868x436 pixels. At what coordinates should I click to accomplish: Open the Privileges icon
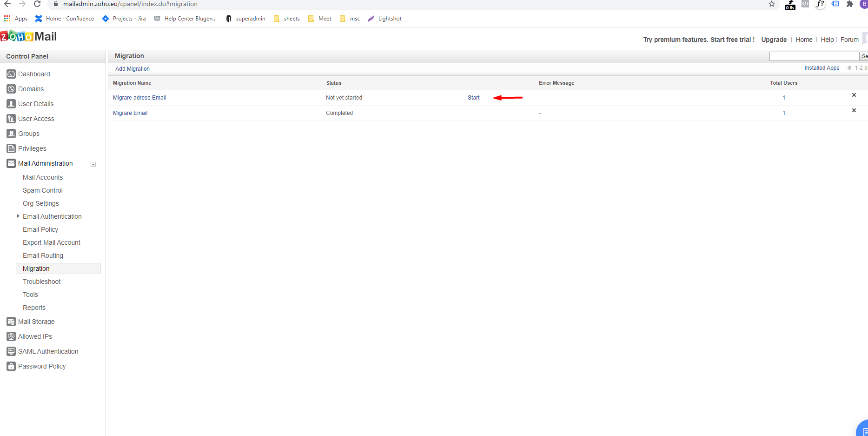pos(11,148)
